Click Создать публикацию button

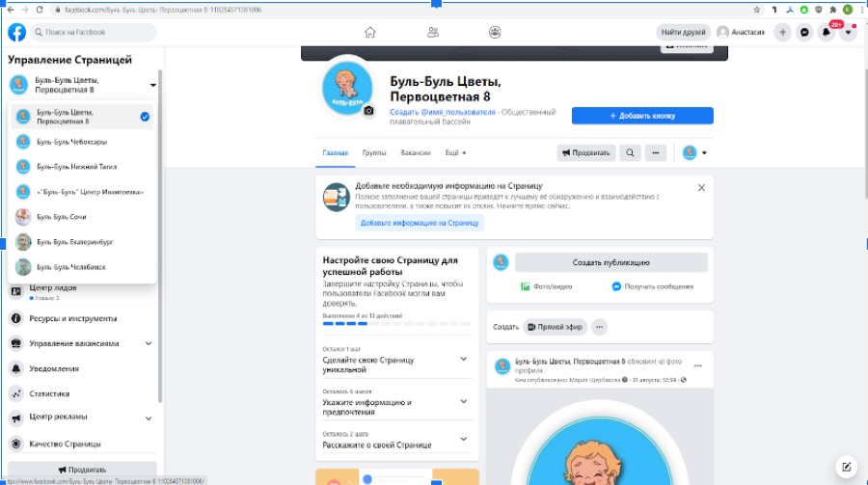611,262
